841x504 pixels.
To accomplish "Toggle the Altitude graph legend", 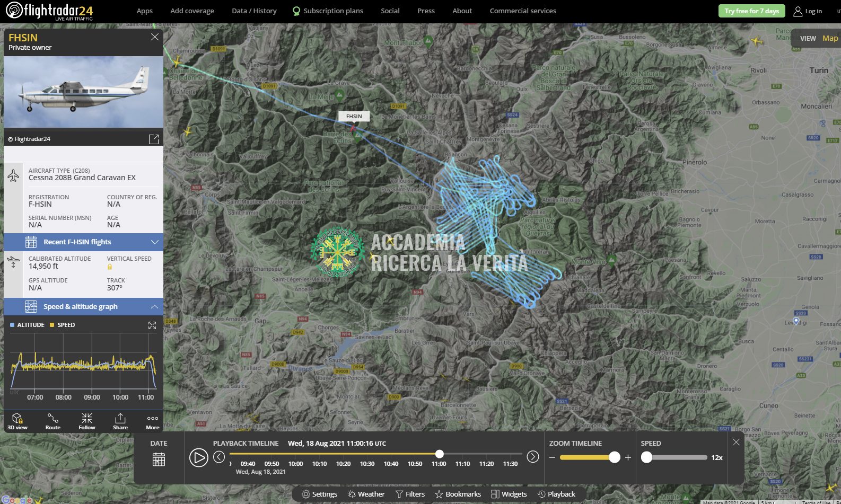I will pyautogui.click(x=27, y=325).
